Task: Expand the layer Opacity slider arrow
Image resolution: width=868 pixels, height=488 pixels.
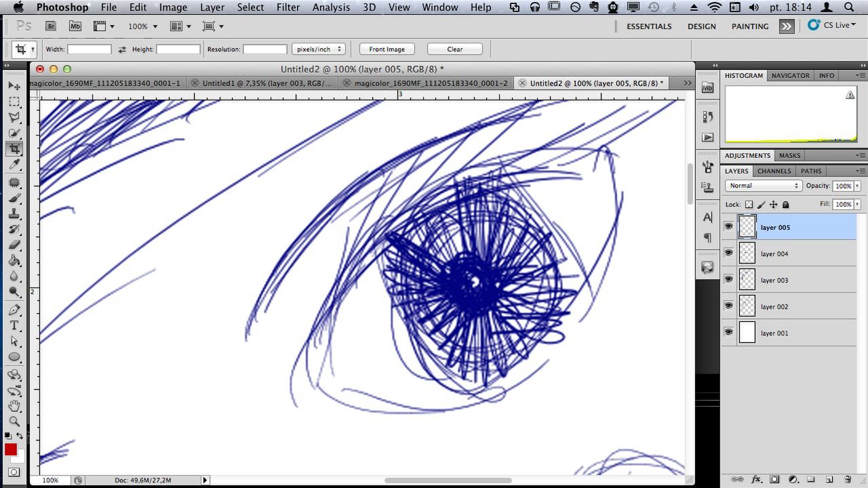Action: (857, 186)
